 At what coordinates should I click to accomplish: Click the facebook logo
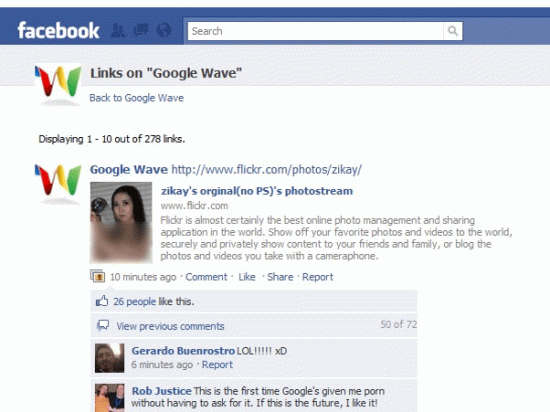pos(58,31)
